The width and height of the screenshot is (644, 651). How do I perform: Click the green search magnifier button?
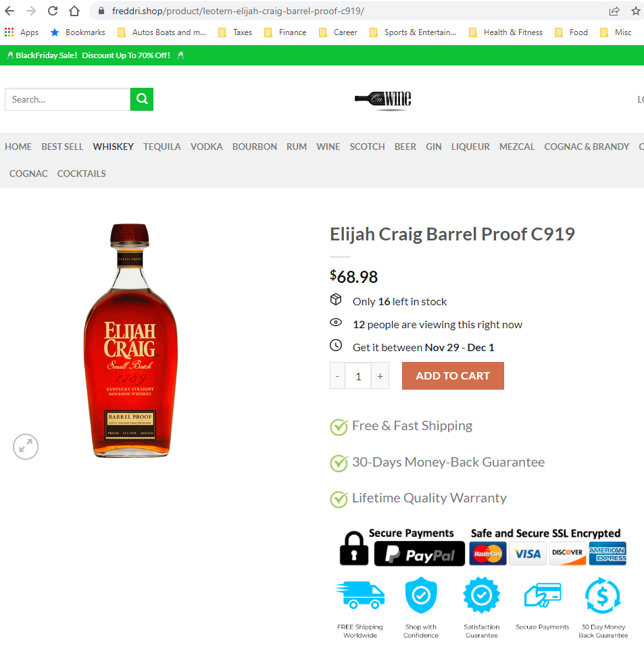coord(142,99)
